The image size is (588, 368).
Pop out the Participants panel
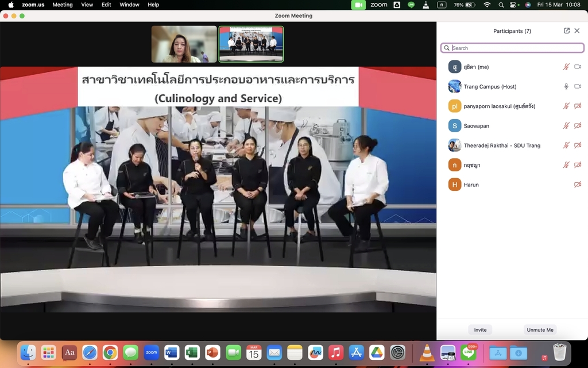coord(567,31)
